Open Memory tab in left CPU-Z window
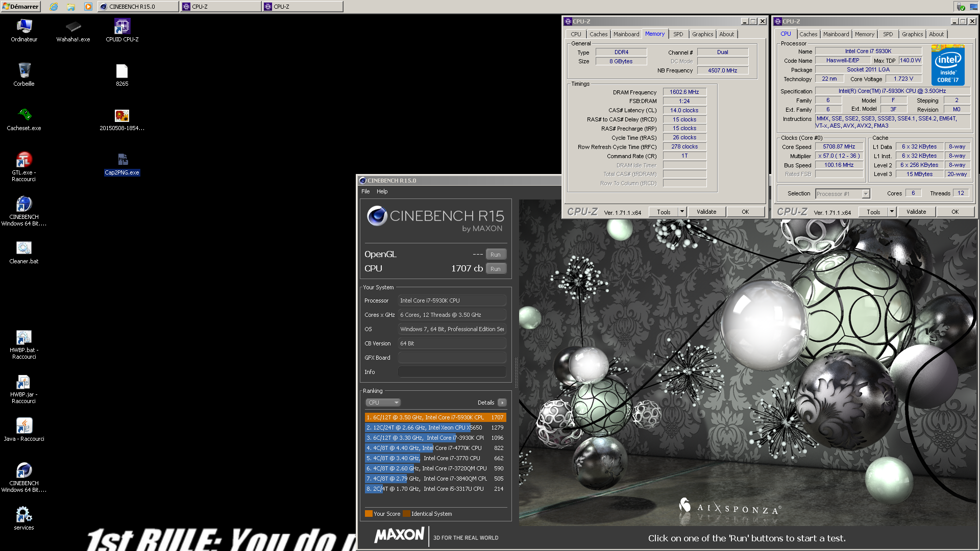This screenshot has height=551, width=980. [655, 34]
